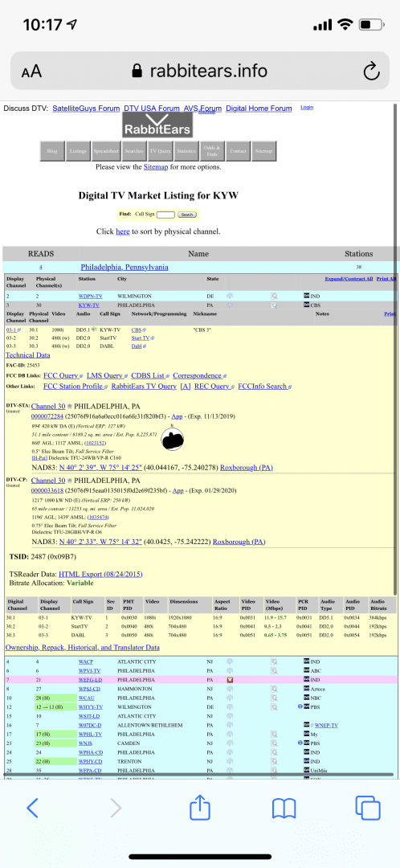This screenshot has height=868, width=400.
Task: Tap the RabbitEars logo
Action: point(157,125)
